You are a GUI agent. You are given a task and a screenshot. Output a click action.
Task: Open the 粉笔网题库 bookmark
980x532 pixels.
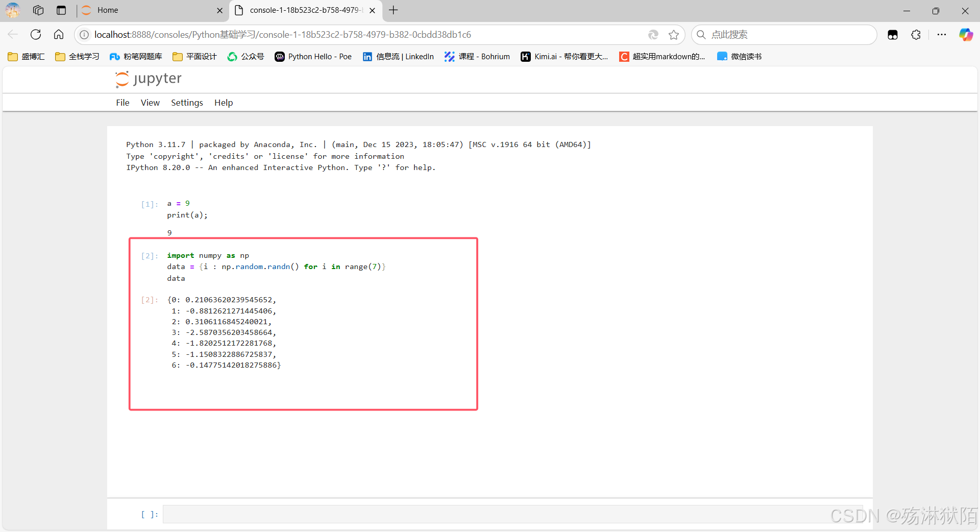136,57
